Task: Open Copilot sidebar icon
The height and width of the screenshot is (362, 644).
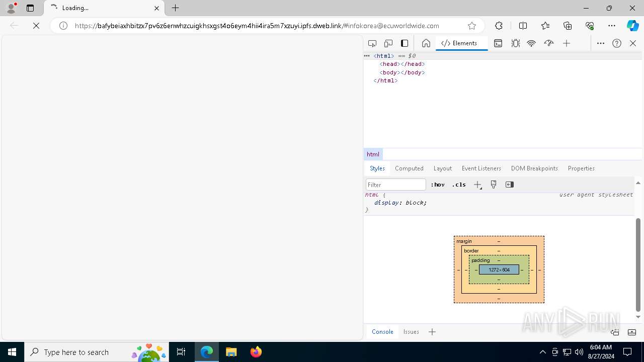Action: pos(632,26)
